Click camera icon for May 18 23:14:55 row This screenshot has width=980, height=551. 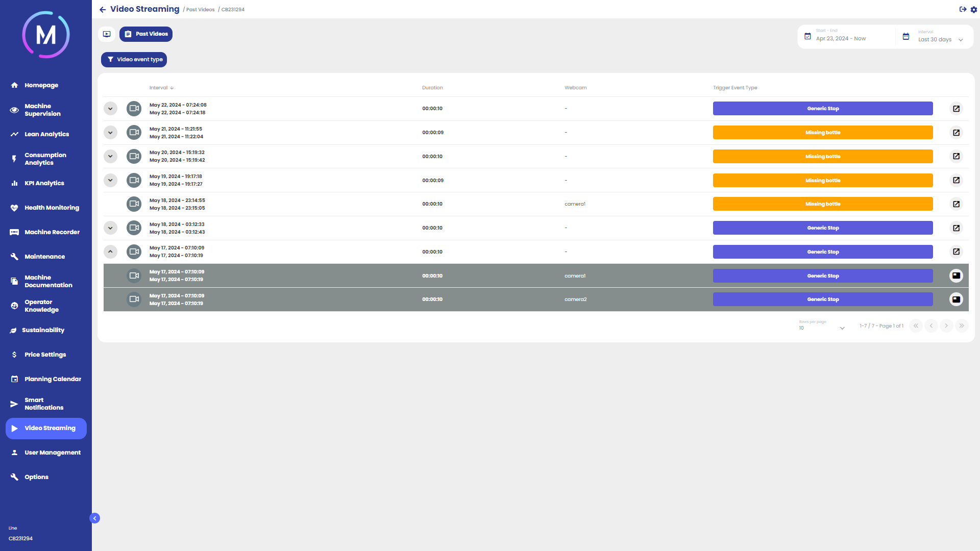[x=134, y=204]
